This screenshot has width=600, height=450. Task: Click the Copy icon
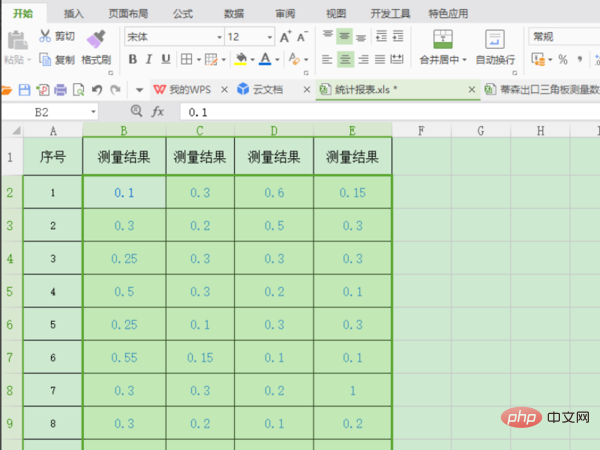tap(45, 59)
